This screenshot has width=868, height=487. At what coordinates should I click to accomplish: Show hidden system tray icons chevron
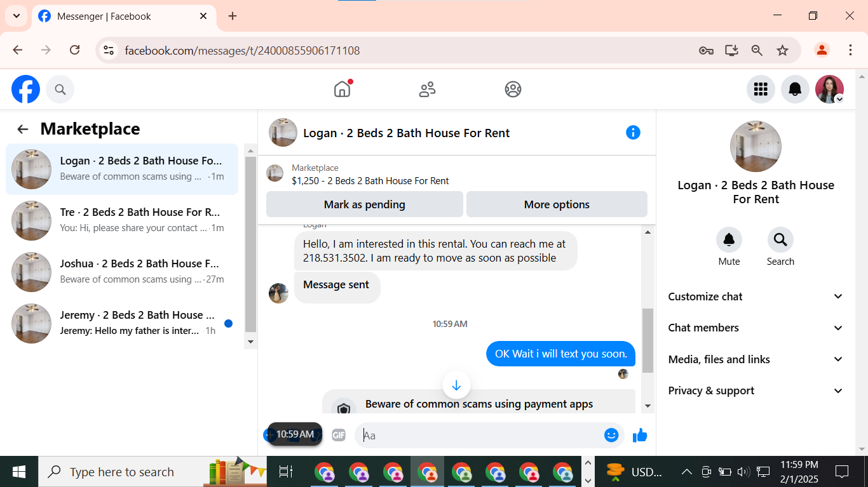(687, 472)
